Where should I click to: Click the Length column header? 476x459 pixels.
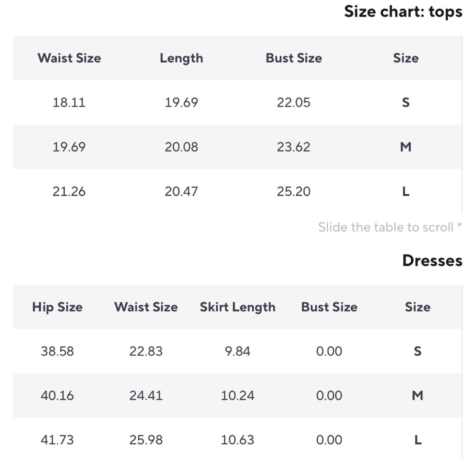coord(181,58)
